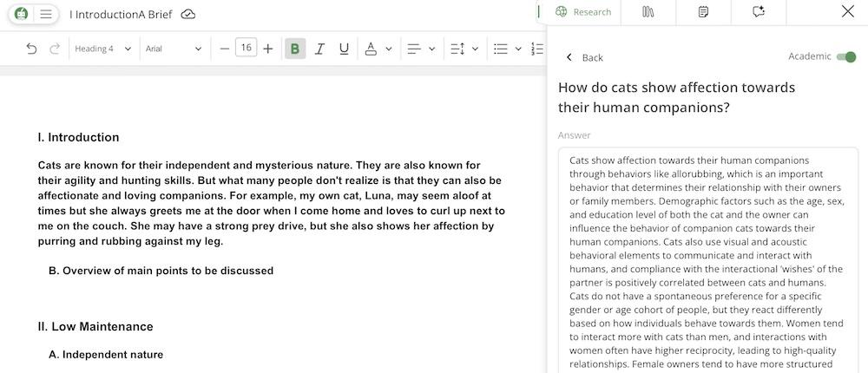
Task: Toggle bold formatting button
Action: coord(295,49)
